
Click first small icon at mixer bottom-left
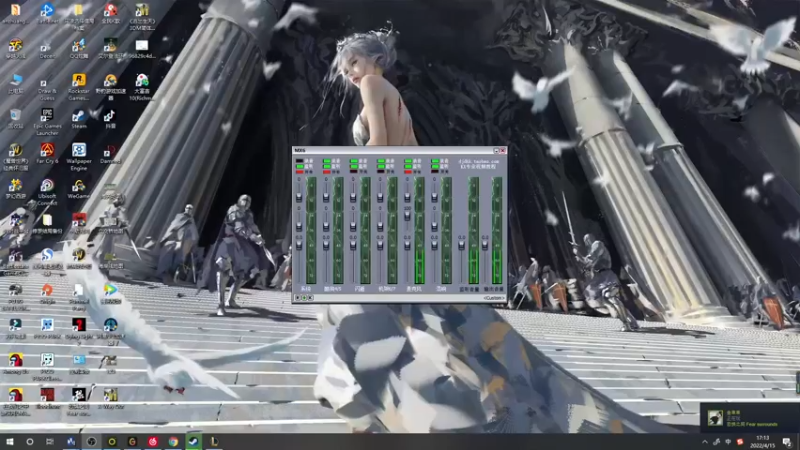point(298,298)
